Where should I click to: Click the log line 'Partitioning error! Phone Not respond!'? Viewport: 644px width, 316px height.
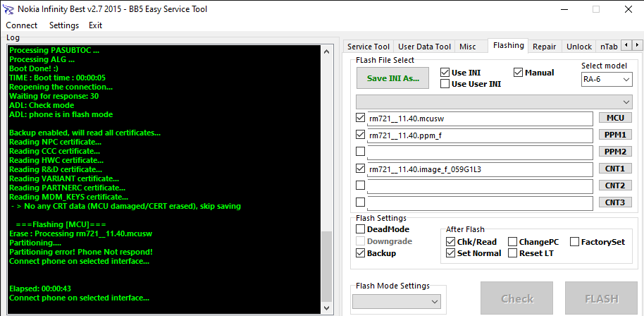(x=81, y=252)
